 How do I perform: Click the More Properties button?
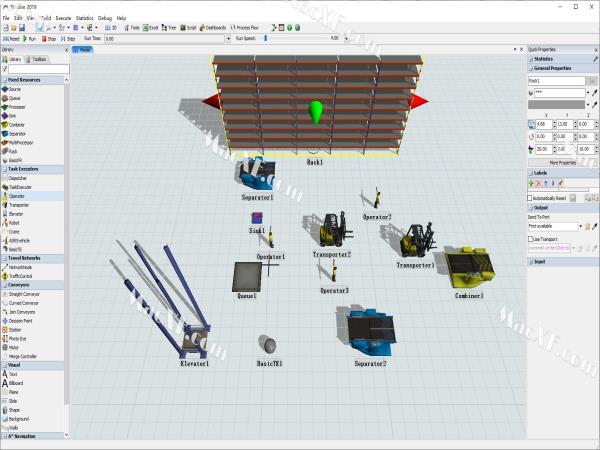pyautogui.click(x=562, y=162)
